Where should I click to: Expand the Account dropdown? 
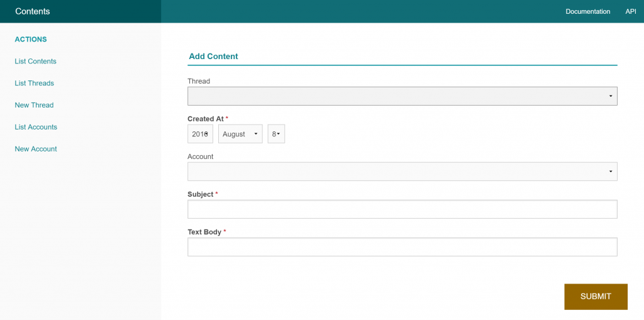click(402, 172)
